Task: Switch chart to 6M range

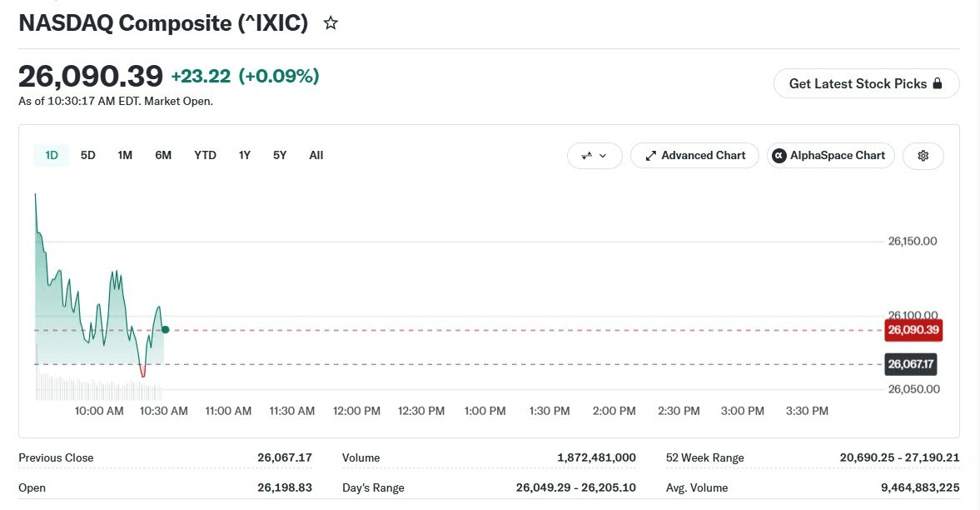Action: (x=163, y=155)
